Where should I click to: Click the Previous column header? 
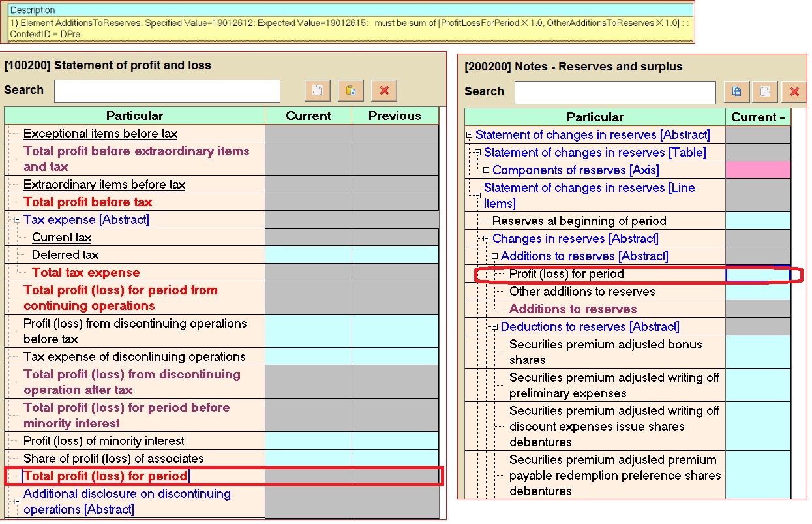click(395, 116)
